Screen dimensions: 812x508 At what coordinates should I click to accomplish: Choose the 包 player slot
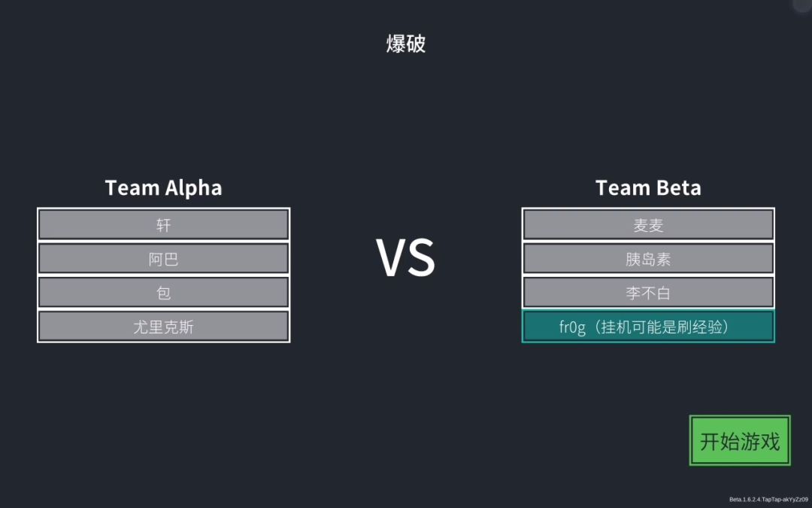pyautogui.click(x=164, y=292)
